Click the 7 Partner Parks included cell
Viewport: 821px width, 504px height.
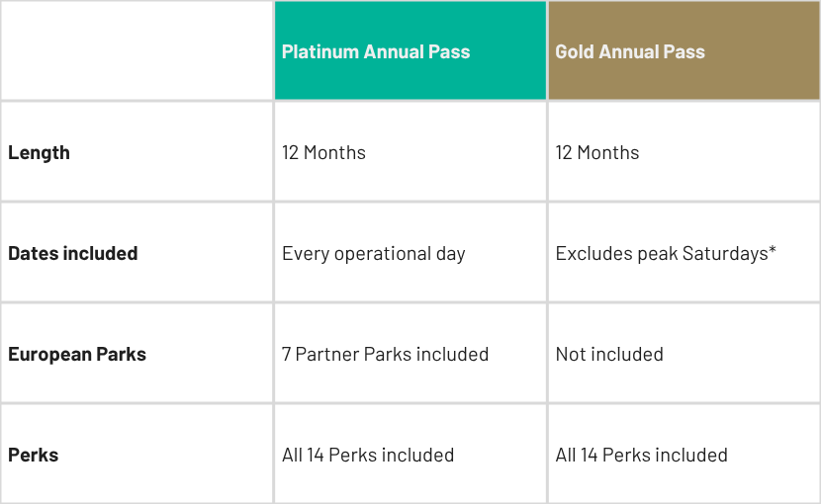point(385,354)
